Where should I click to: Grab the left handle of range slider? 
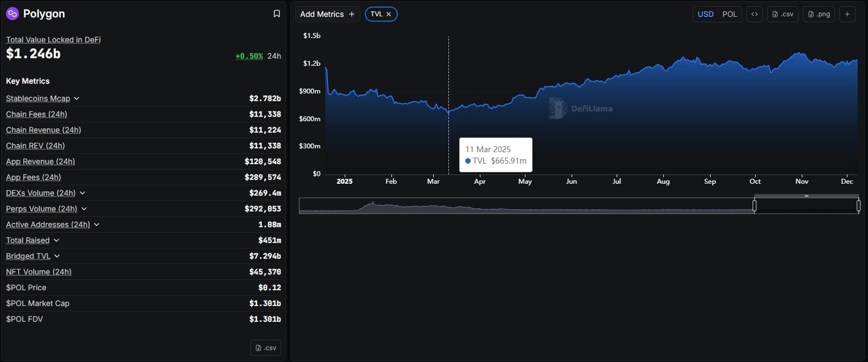click(754, 205)
